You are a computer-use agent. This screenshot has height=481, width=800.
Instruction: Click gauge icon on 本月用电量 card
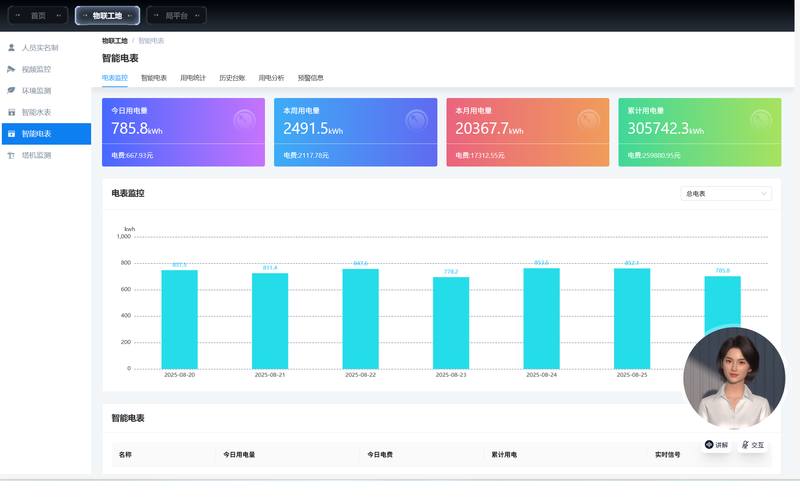(588, 120)
